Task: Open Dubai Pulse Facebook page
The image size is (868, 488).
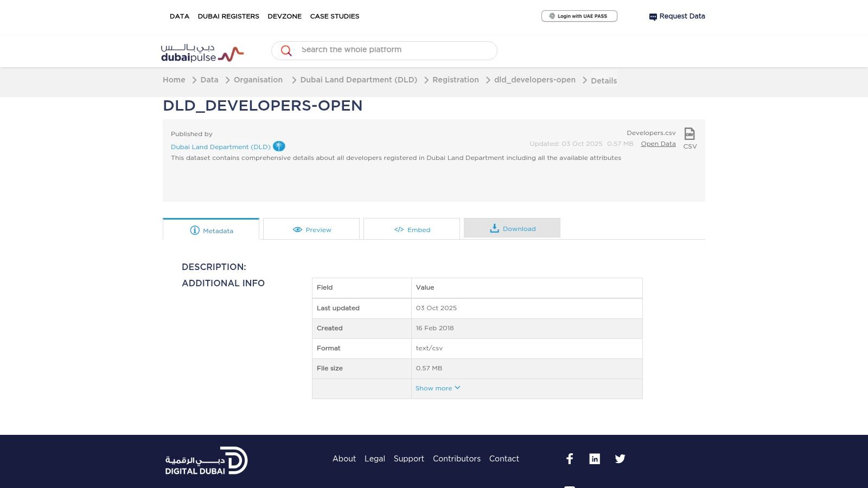Action: point(570,459)
